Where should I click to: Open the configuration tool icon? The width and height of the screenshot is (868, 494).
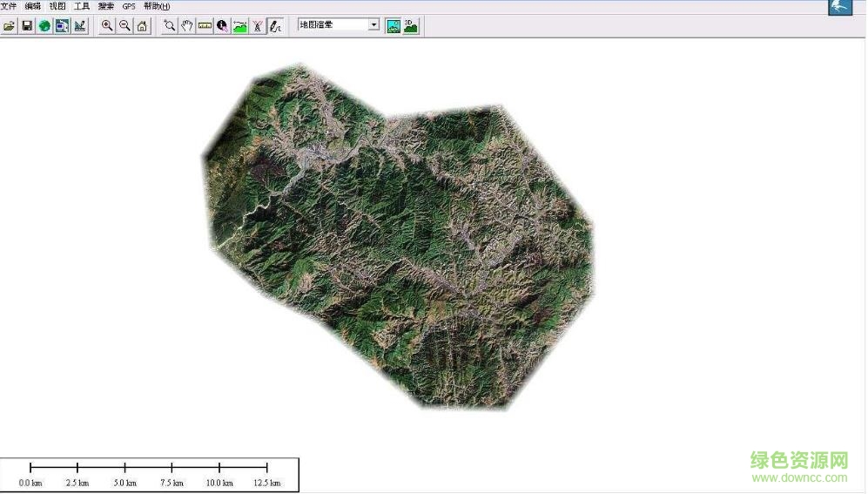pos(80,25)
